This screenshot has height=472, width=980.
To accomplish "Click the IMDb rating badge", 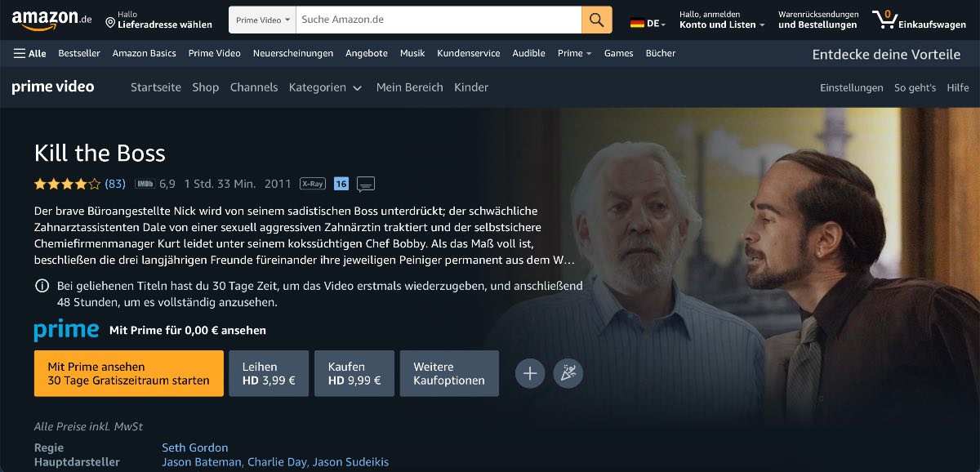I will (145, 184).
